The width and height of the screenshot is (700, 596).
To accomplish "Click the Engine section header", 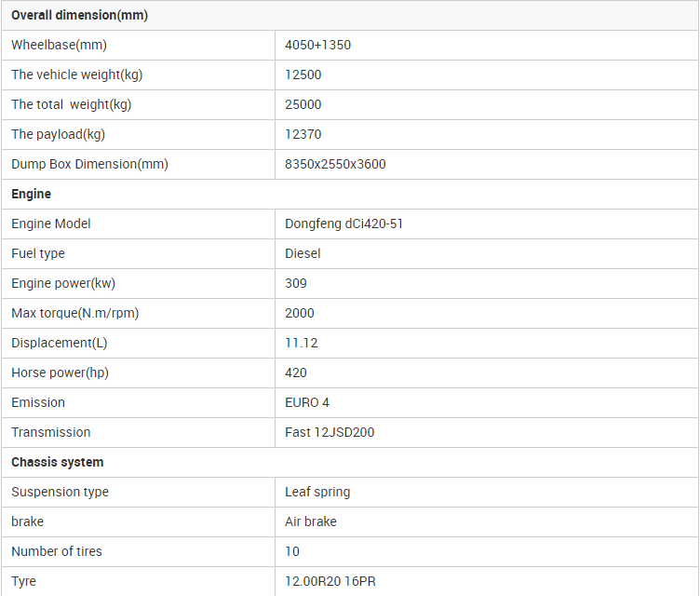I will (x=31, y=194).
